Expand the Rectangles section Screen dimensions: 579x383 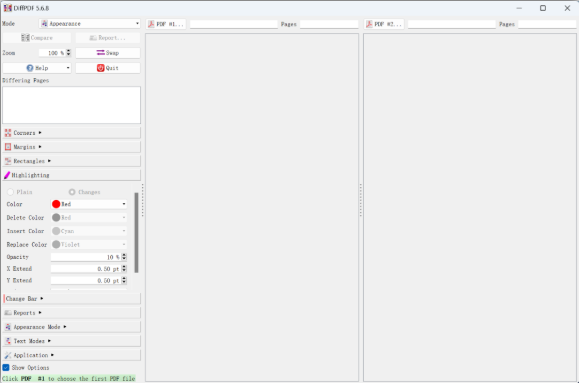72,161
